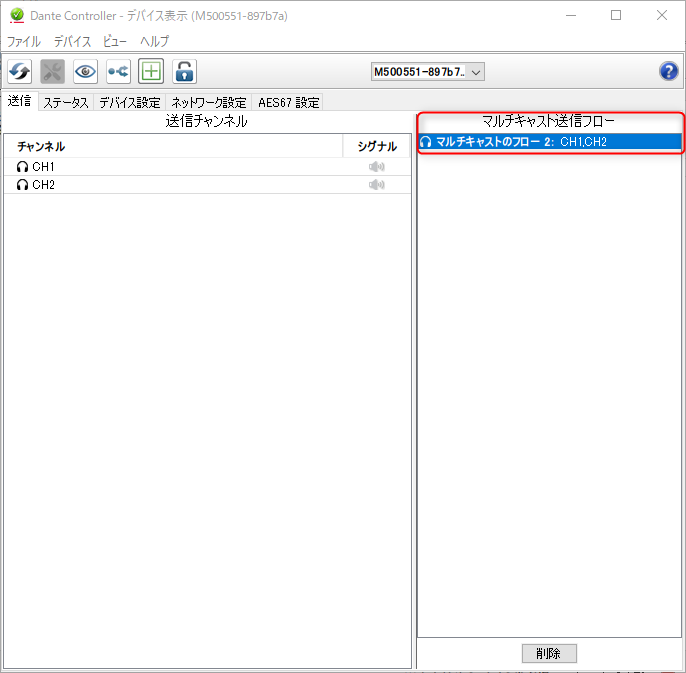686x673 pixels.
Task: Open the ファイル menu
Action: tap(24, 42)
